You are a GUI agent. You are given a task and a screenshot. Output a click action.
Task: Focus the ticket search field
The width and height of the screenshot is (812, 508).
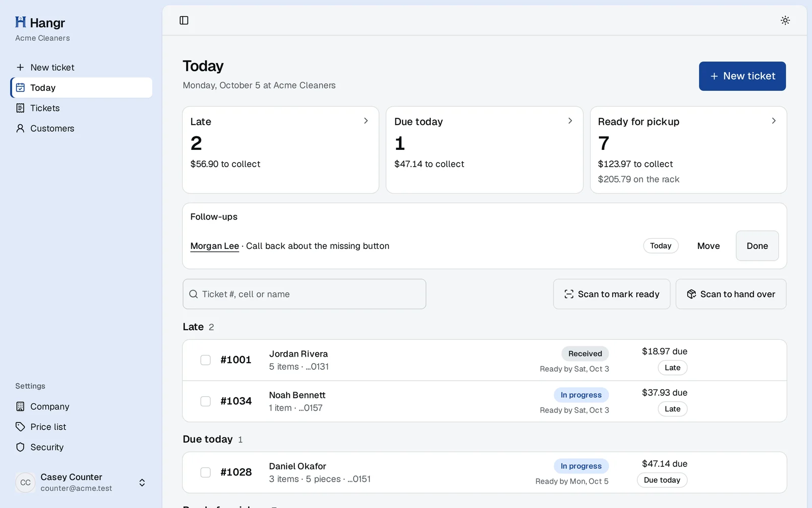tap(304, 294)
